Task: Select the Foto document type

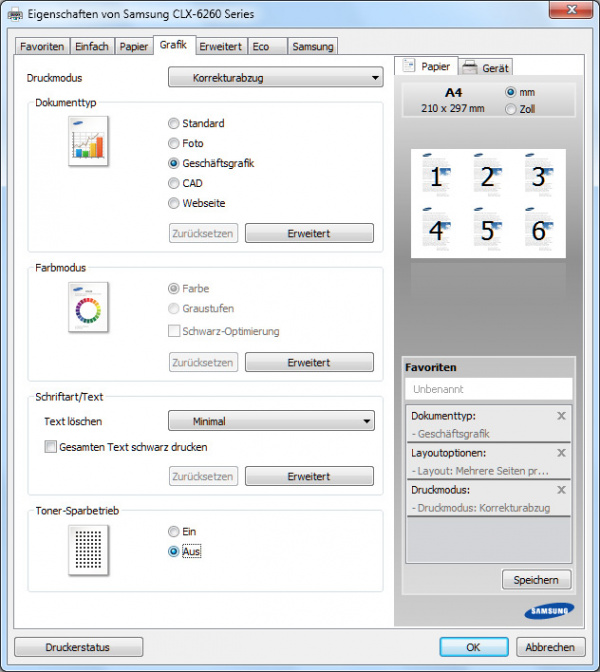Action: tap(174, 143)
